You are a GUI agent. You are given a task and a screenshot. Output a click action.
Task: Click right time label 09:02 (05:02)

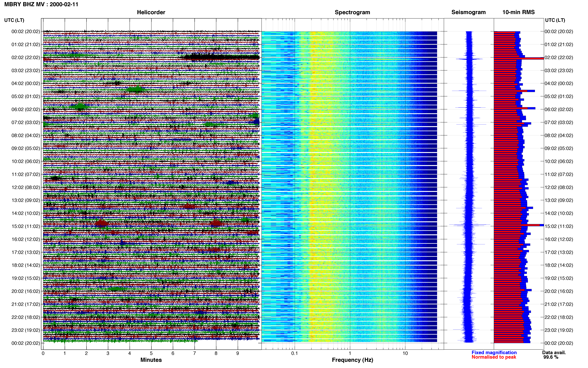(559, 148)
